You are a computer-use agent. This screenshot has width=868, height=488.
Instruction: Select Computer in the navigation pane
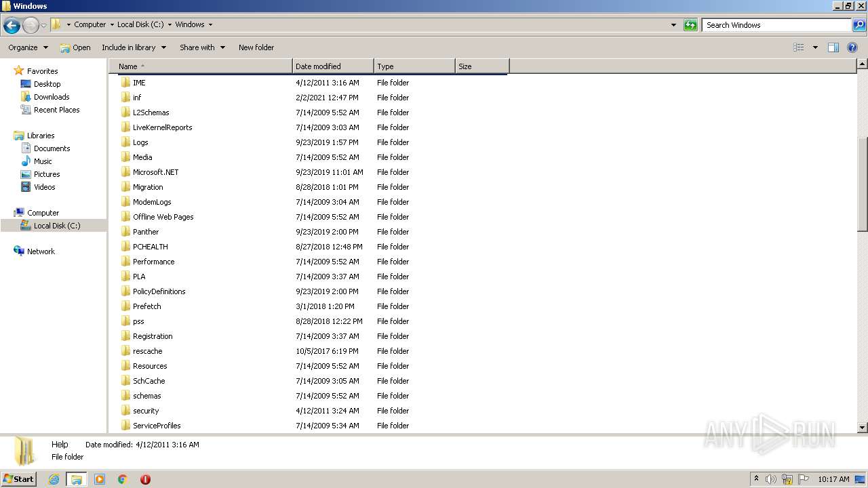click(43, 213)
